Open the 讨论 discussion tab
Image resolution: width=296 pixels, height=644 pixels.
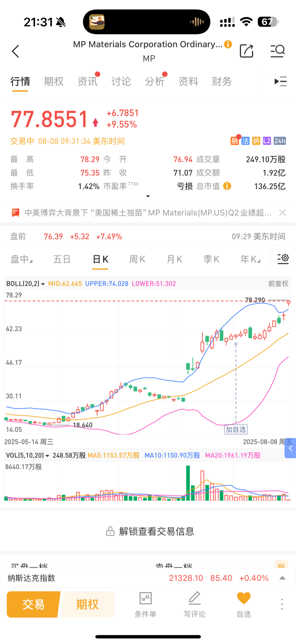[121, 81]
